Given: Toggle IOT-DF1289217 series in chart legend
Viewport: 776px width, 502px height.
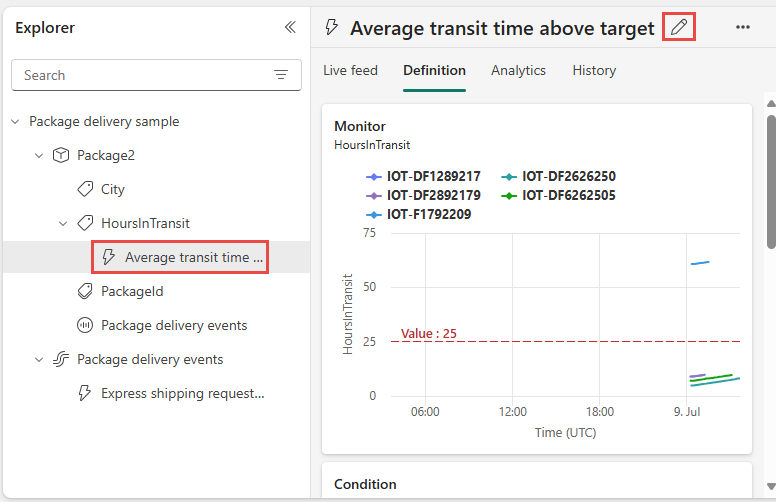Looking at the screenshot, I should click(x=433, y=176).
